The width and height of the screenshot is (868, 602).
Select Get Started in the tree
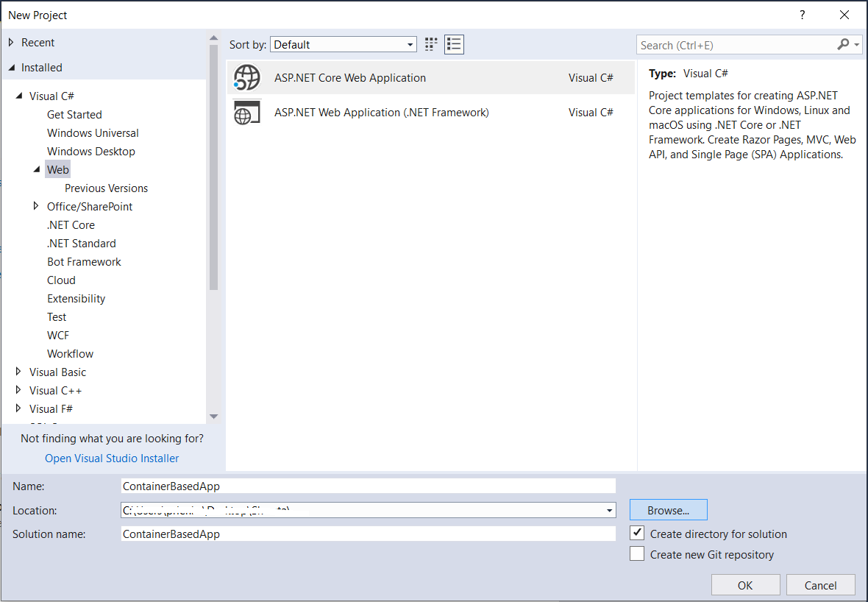tap(74, 115)
